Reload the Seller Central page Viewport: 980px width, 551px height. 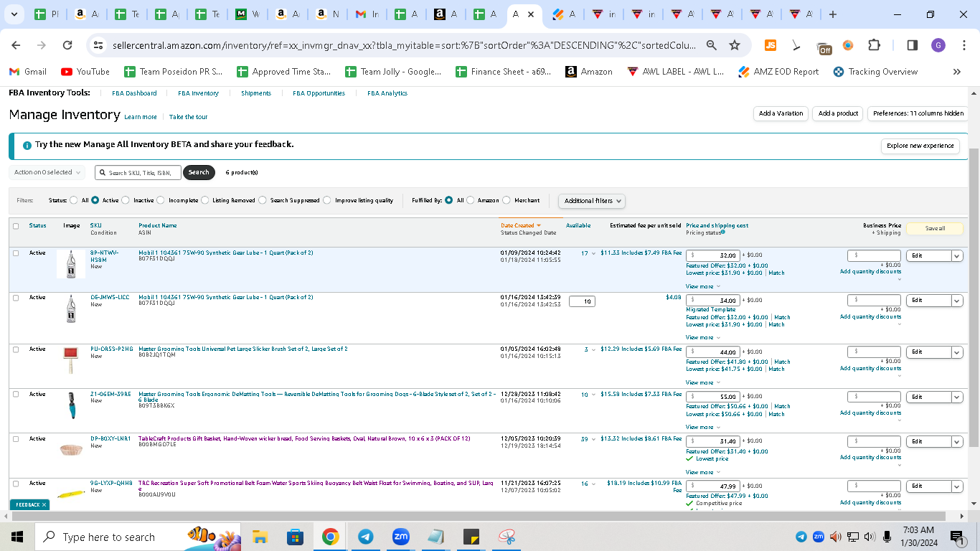pyautogui.click(x=67, y=45)
